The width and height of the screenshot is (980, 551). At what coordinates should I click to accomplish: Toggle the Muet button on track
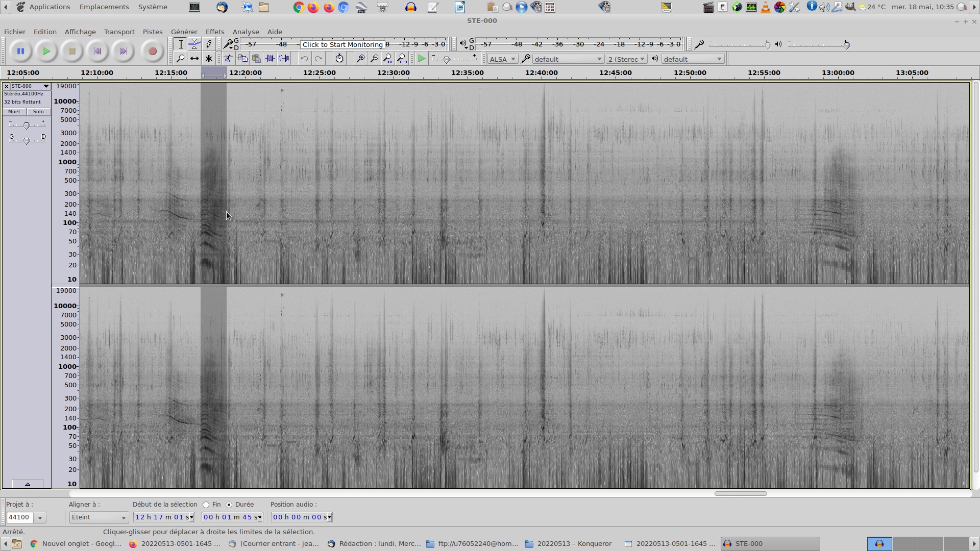tap(14, 112)
